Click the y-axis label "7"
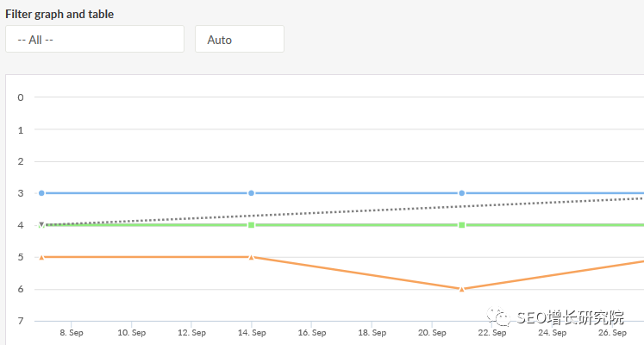 tap(21, 322)
